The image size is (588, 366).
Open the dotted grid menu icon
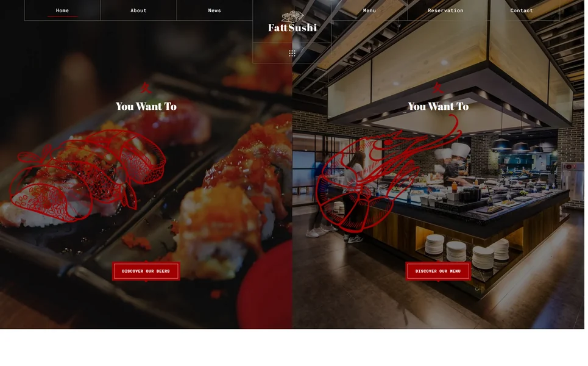pos(292,53)
